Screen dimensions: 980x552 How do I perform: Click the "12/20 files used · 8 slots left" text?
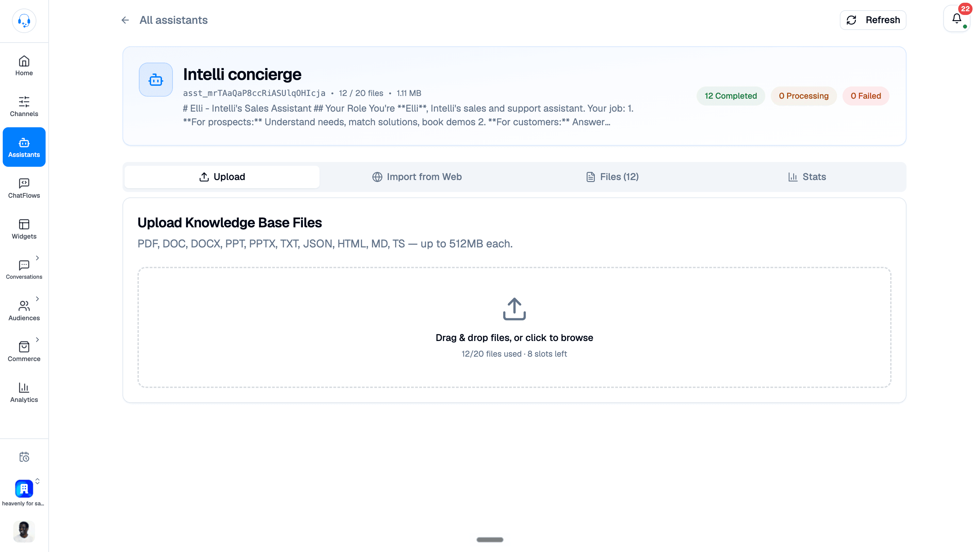[x=514, y=354]
